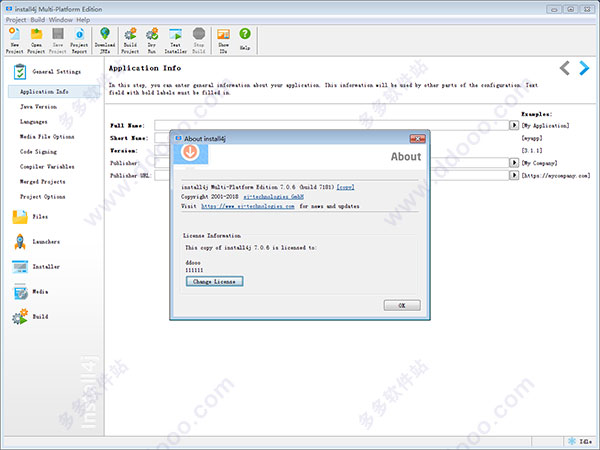Expand variable picker for Publisher URL field

514,175
